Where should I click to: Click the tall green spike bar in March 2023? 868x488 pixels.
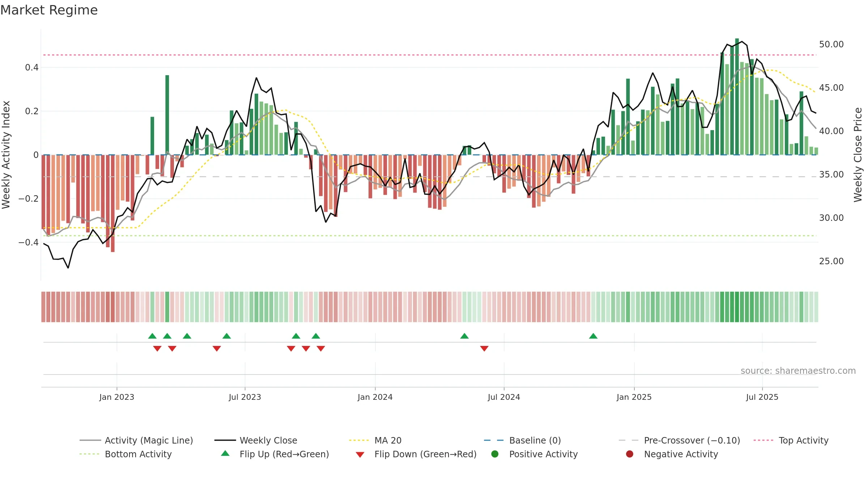[x=167, y=115]
